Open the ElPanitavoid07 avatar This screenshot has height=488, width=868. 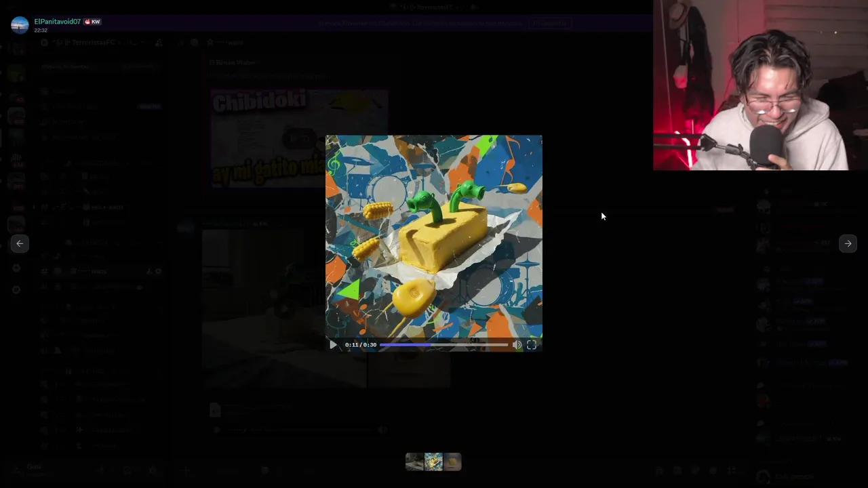click(x=20, y=25)
